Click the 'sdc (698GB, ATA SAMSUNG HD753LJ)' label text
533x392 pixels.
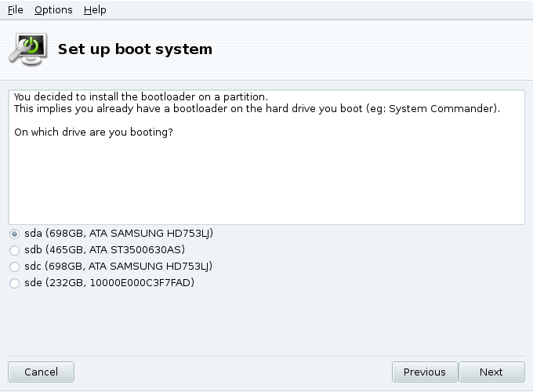point(118,266)
